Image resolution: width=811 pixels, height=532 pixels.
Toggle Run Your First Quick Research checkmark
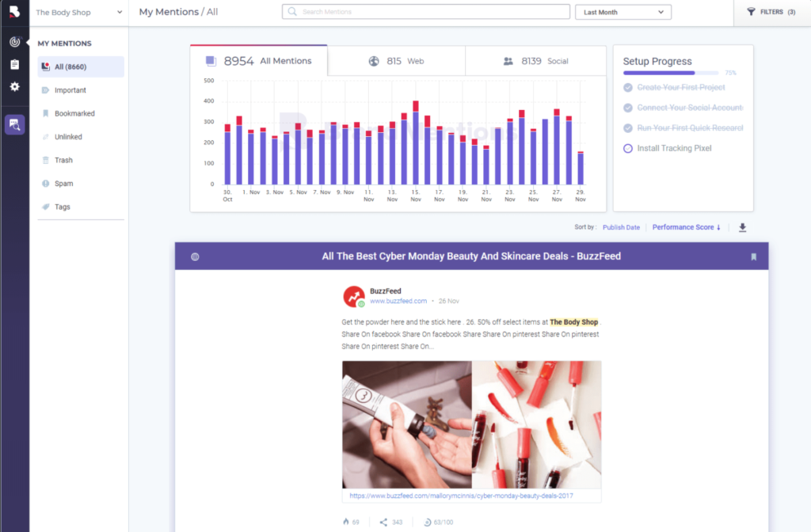point(628,127)
